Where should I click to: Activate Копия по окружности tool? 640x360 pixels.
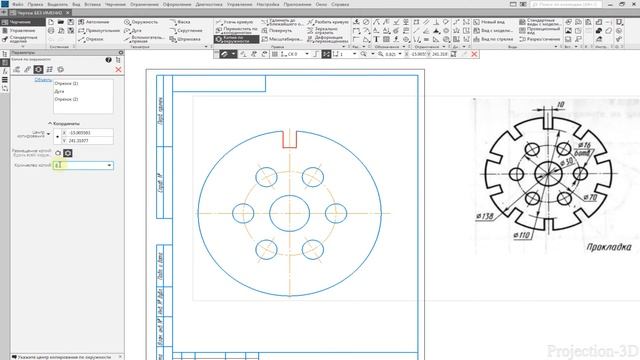point(236,40)
